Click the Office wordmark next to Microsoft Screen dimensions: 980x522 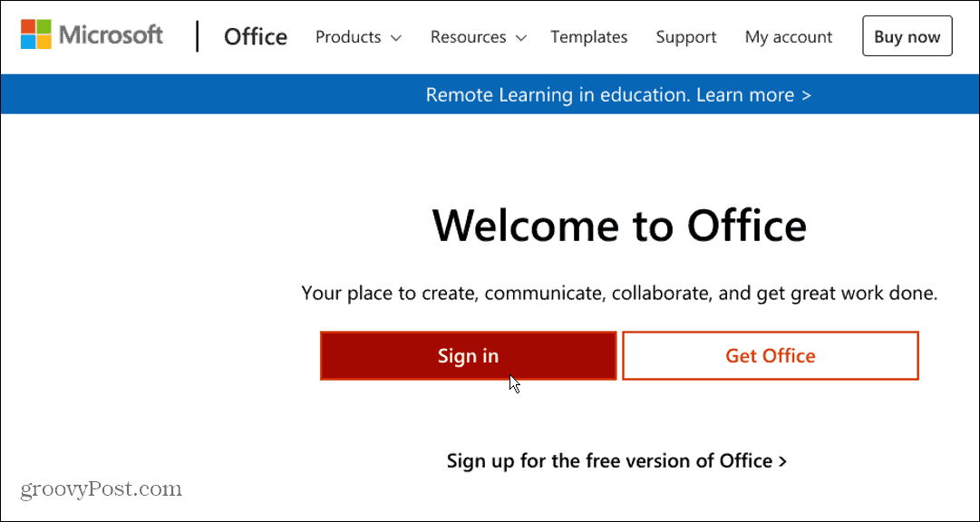tap(255, 36)
